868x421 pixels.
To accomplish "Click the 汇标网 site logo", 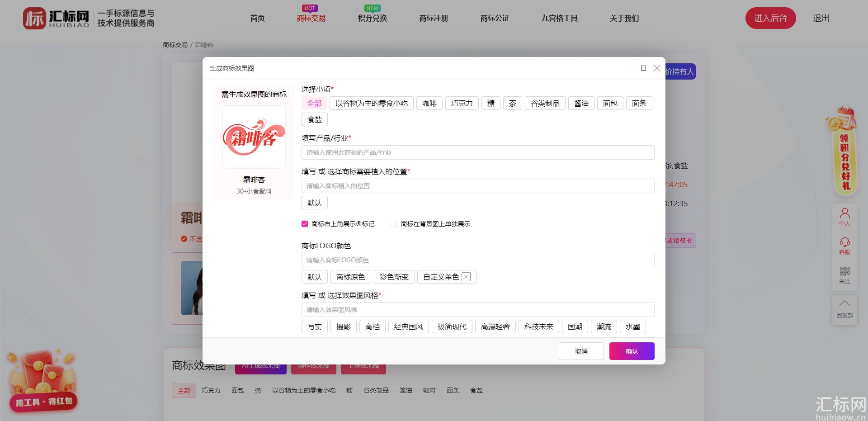I will 57,18.
